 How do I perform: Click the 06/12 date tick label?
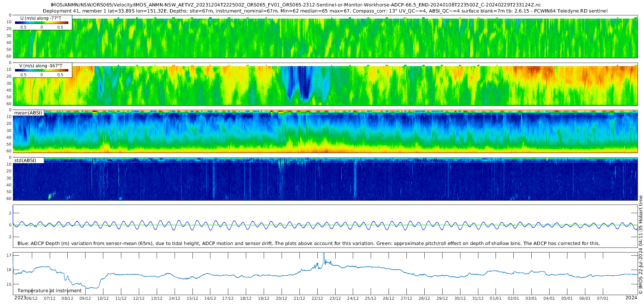(31, 298)
